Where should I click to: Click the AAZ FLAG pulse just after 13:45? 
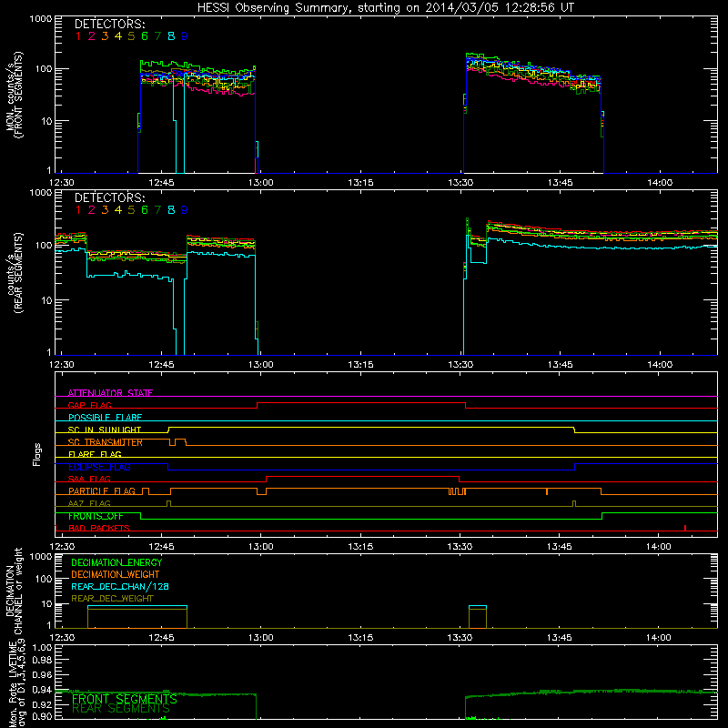pyautogui.click(x=574, y=504)
